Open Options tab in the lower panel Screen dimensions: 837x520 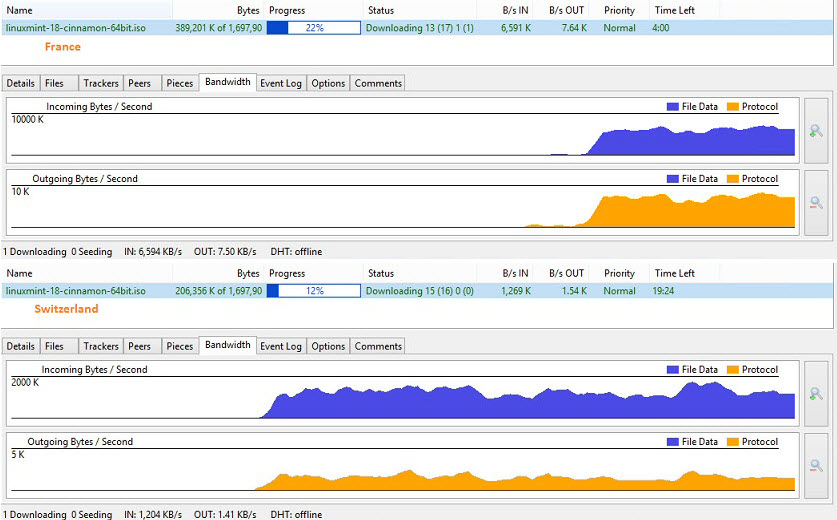328,346
